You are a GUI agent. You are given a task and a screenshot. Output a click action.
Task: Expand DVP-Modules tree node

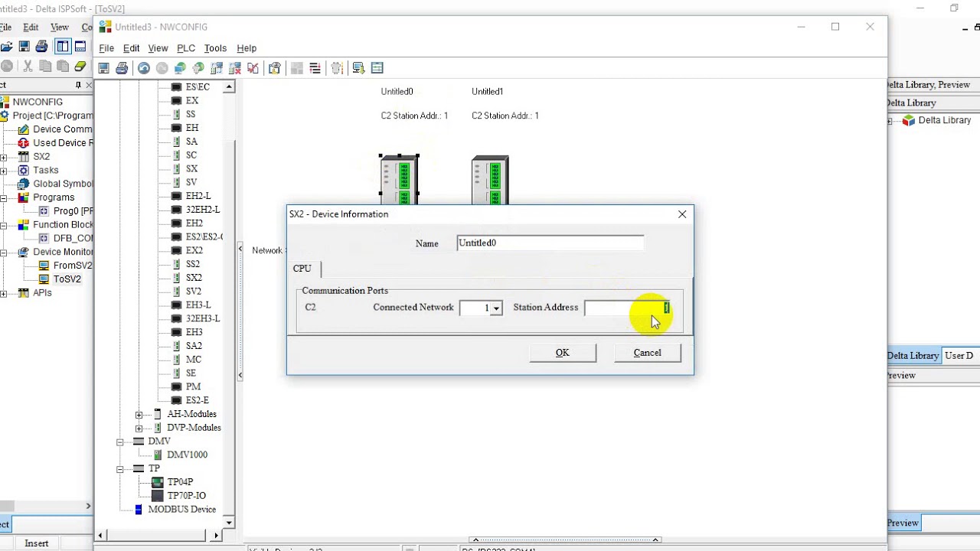[139, 429]
